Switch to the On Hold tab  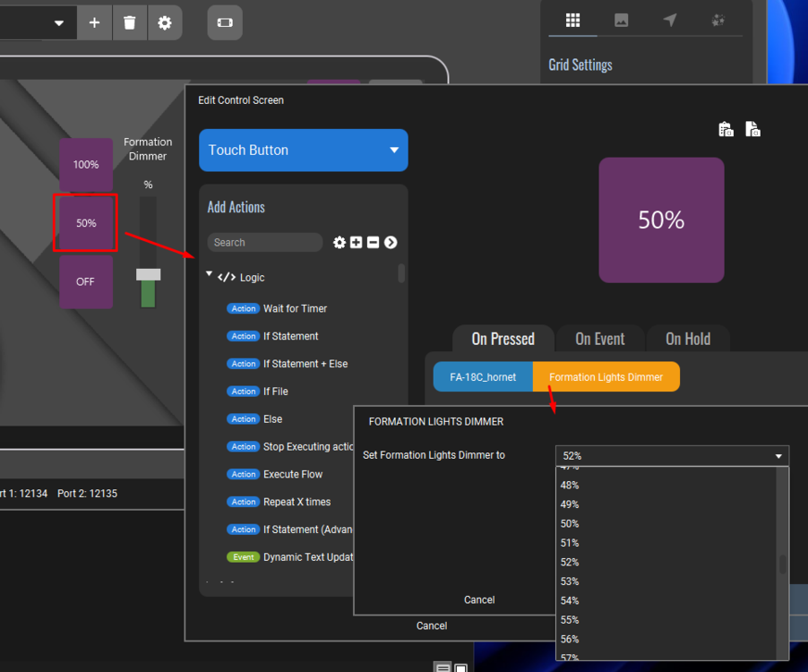coord(688,339)
